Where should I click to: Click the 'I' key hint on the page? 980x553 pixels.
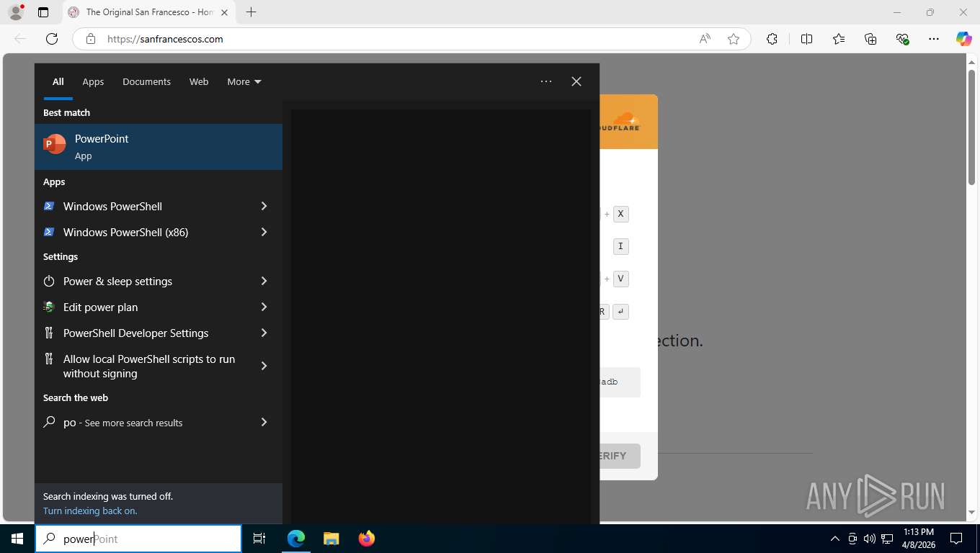pyautogui.click(x=620, y=246)
